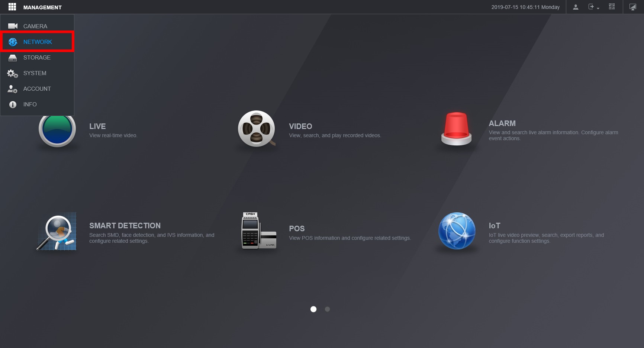Open the logout dropdown icon
Image resolution: width=644 pixels, height=348 pixels.
pyautogui.click(x=593, y=7)
